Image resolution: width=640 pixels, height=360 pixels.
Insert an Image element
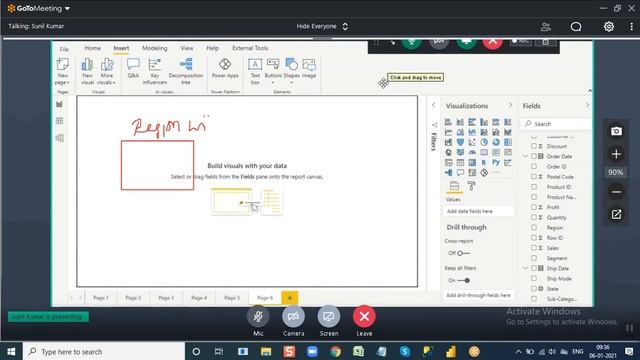click(x=309, y=68)
